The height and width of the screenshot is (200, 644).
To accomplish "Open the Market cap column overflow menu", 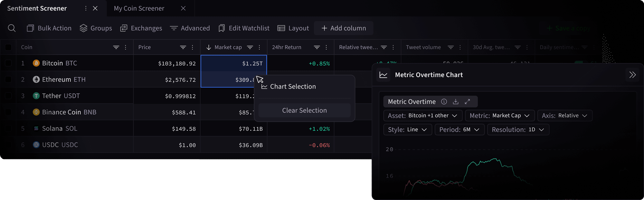I will [x=260, y=47].
